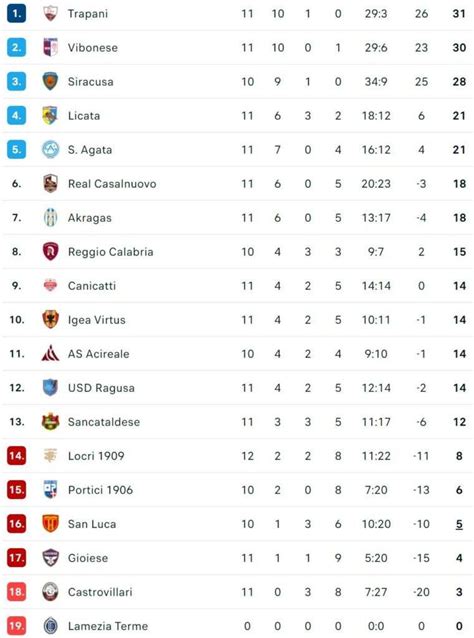The height and width of the screenshot is (638, 474).
Task: Click the Vibonese team logo
Action: 50,47
